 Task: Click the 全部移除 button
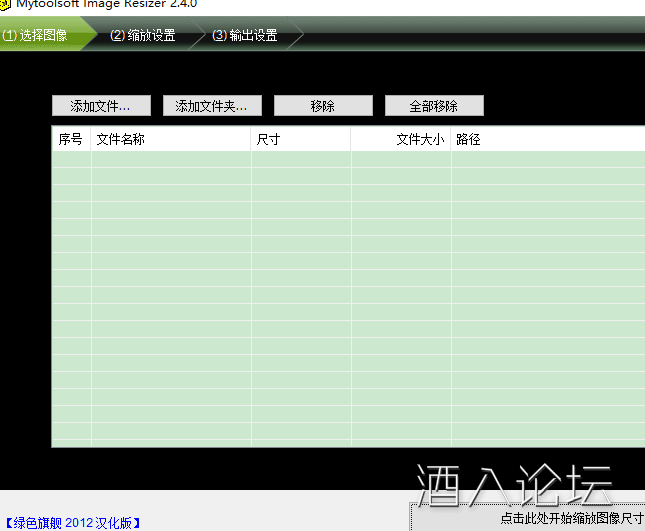tap(434, 106)
